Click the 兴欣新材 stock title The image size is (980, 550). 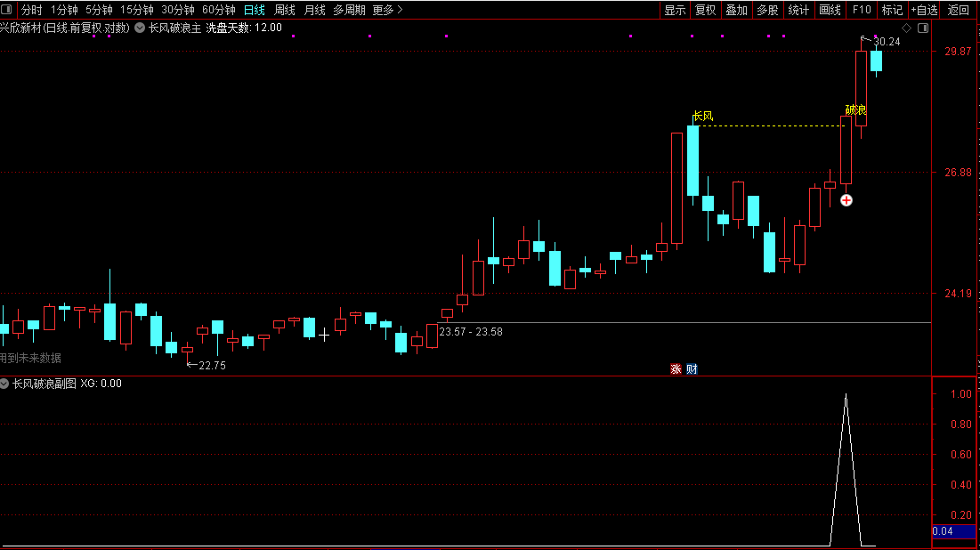tap(20, 28)
